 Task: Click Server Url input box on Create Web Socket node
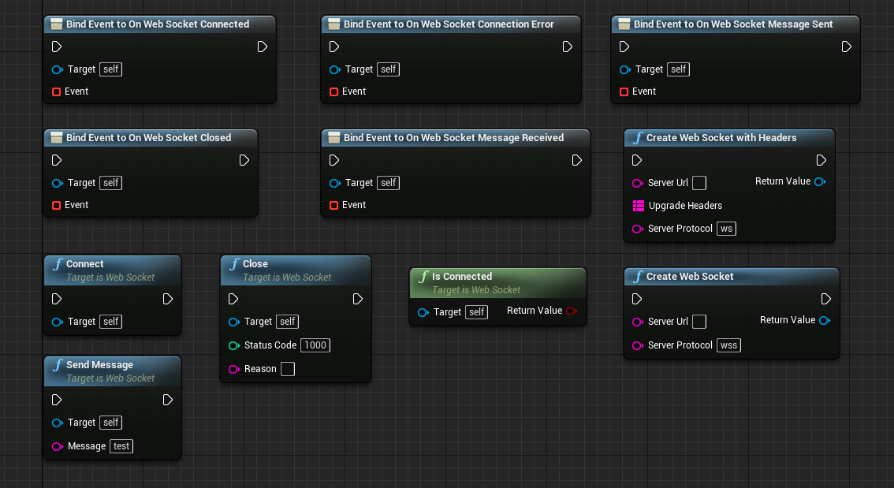pos(700,322)
